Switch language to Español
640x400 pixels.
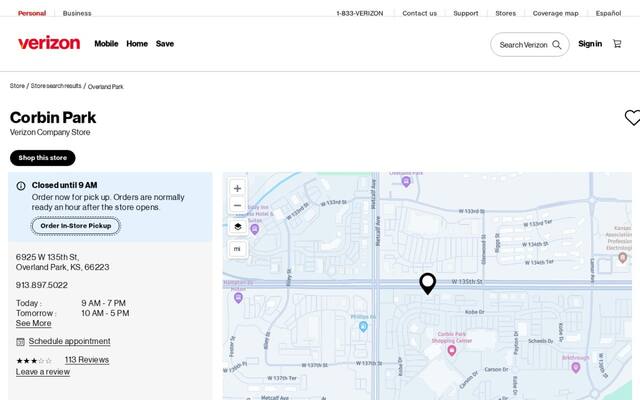[x=608, y=13]
